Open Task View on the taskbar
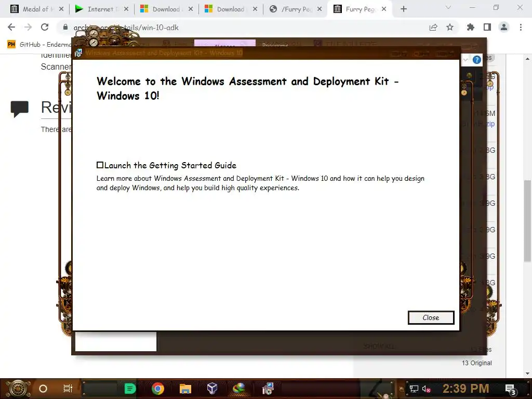The height and width of the screenshot is (399, 532). 68,389
